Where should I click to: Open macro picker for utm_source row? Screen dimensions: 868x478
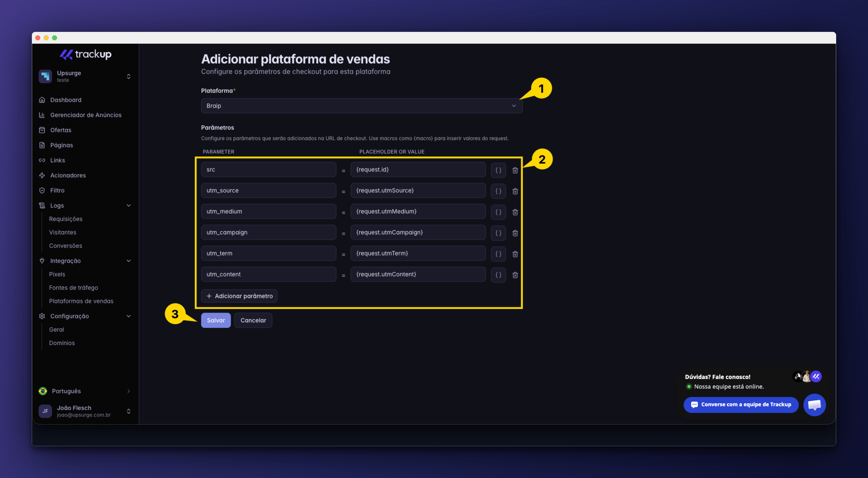(498, 191)
